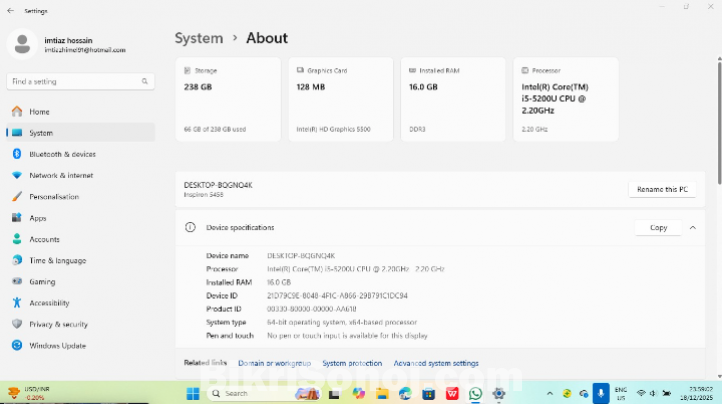Go up to System in the breadcrumb
The image size is (722, 404).
[x=198, y=38]
